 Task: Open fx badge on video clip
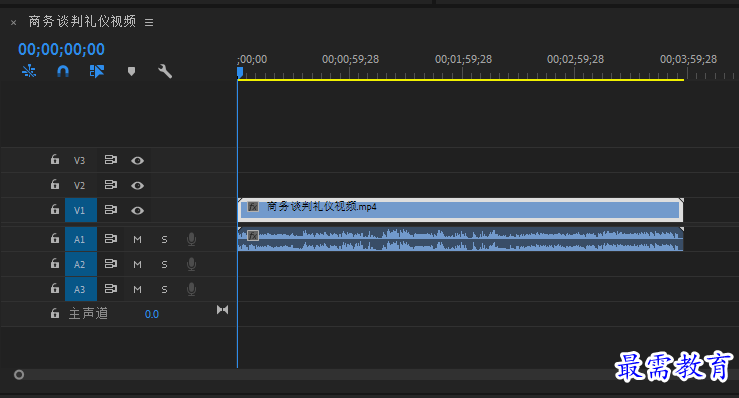pyautogui.click(x=253, y=207)
